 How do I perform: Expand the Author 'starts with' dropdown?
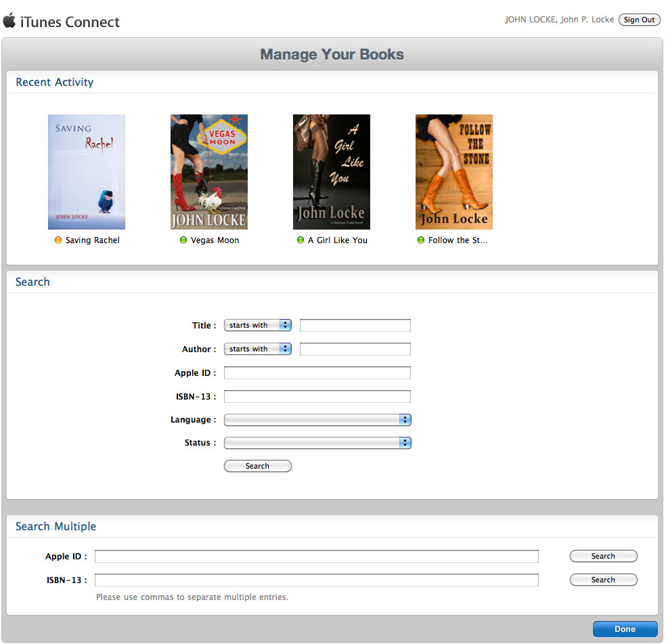coord(257,349)
